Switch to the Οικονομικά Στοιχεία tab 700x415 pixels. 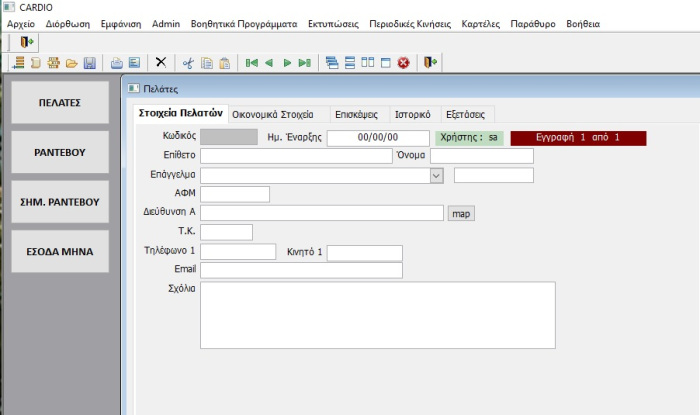[273, 114]
